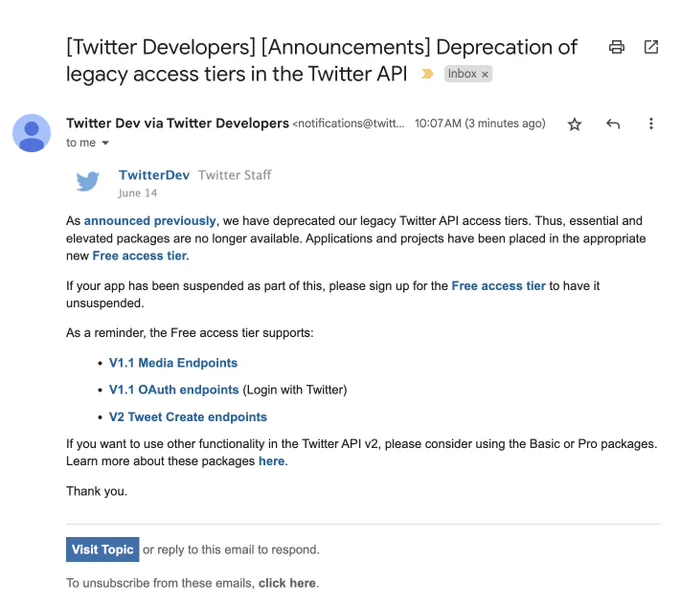Click '(Login with Twitter)' text
This screenshot has height=605, width=680.
pos(294,390)
